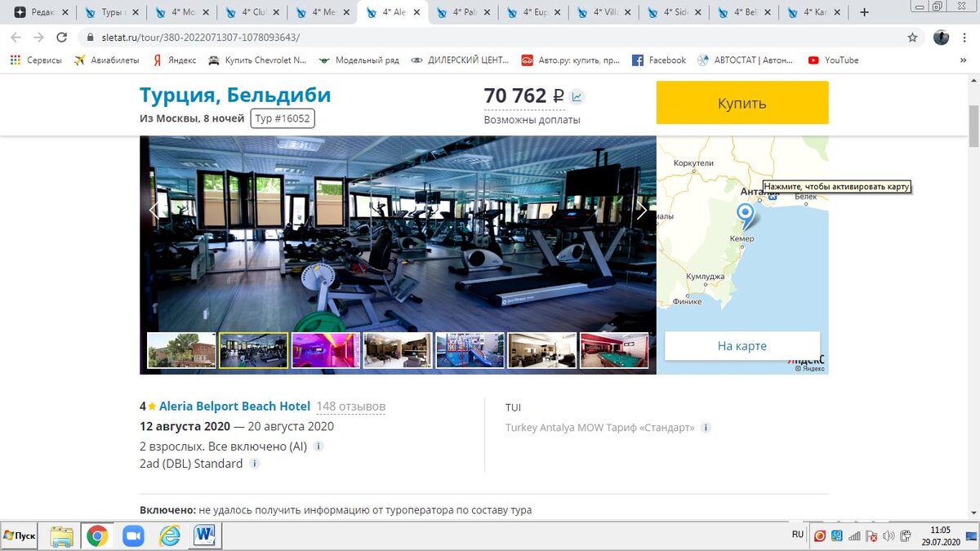Screen dimensions: 980x551
Task: Click the «Тур #16052» label
Action: (282, 118)
